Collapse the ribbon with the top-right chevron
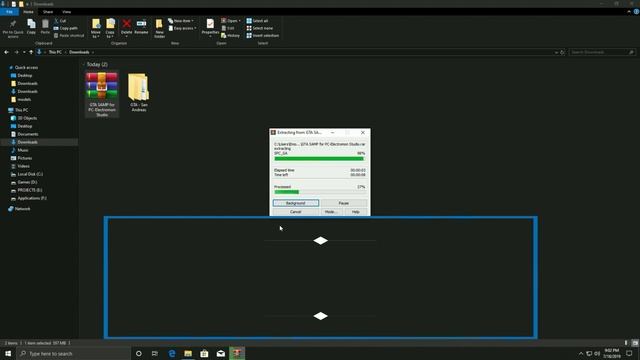The image size is (640, 360). 629,12
